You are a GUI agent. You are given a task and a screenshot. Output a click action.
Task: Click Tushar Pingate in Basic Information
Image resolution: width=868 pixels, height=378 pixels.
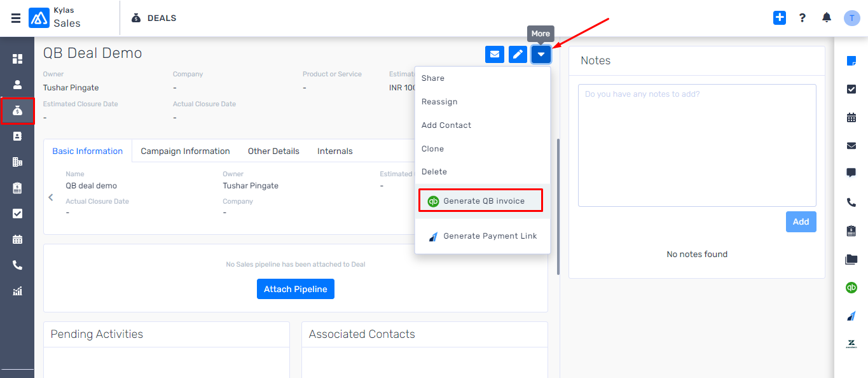pos(251,186)
